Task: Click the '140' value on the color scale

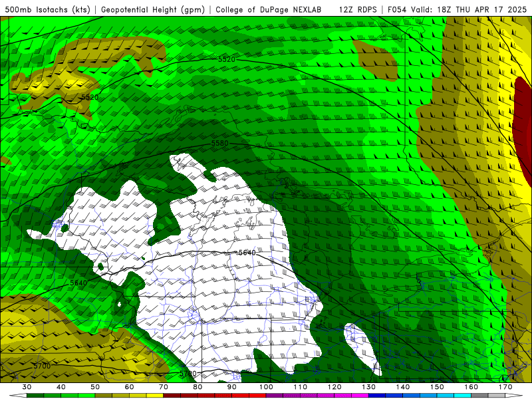Action: pyautogui.click(x=403, y=387)
